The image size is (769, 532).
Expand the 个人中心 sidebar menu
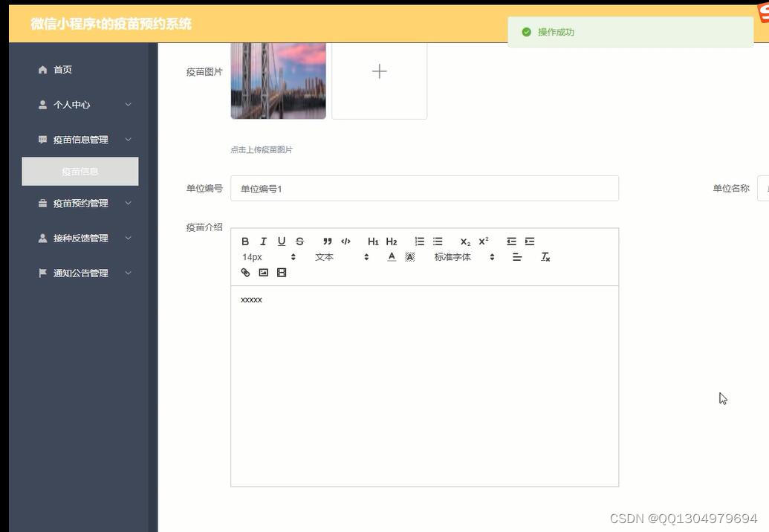pos(71,104)
